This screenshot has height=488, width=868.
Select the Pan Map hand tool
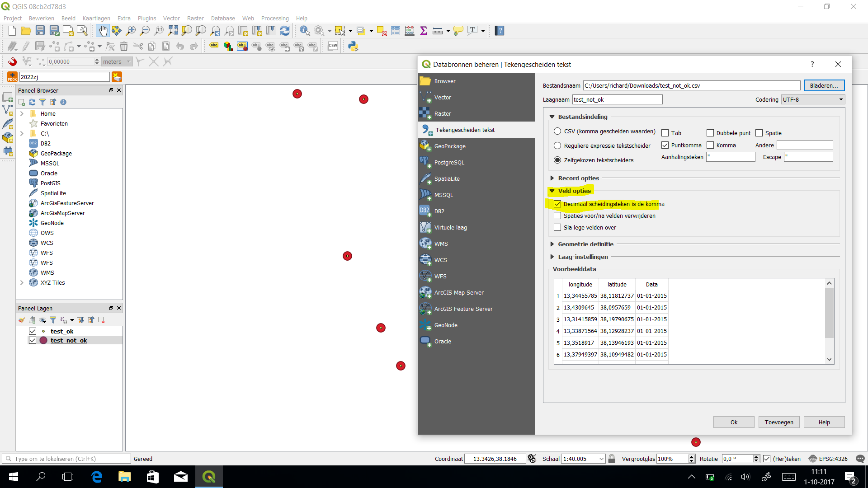coord(103,31)
